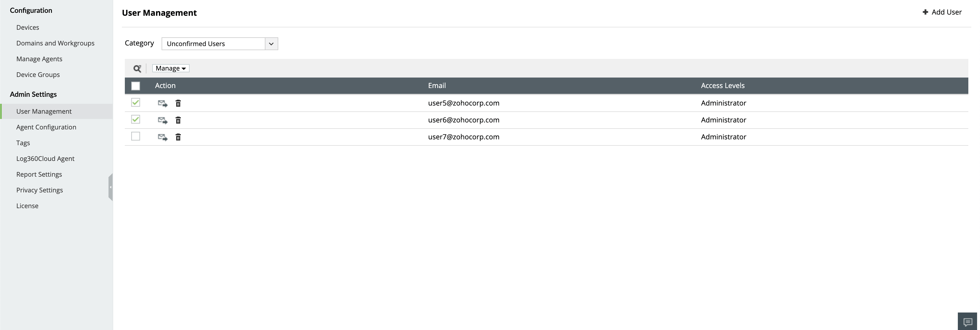Open the License settings link
This screenshot has width=980, height=330.
tap(27, 206)
